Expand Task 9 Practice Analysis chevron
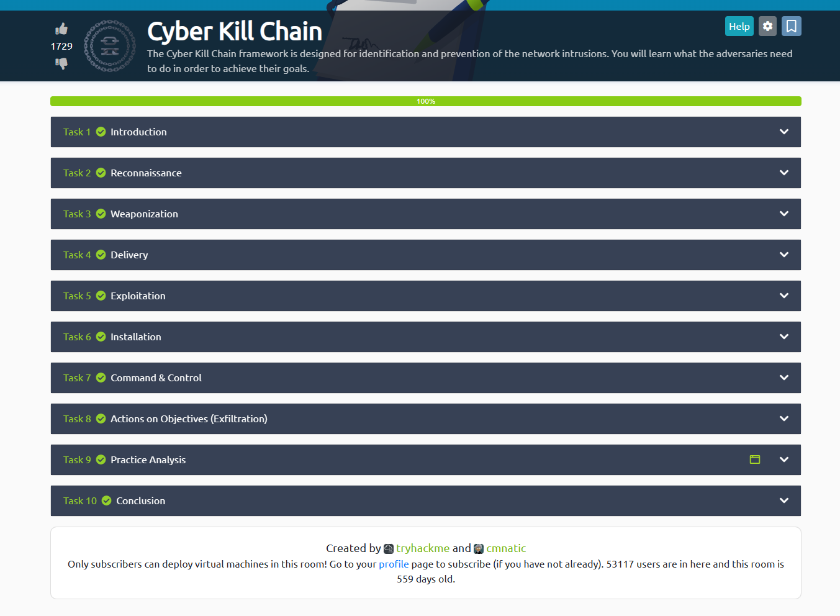 click(784, 460)
